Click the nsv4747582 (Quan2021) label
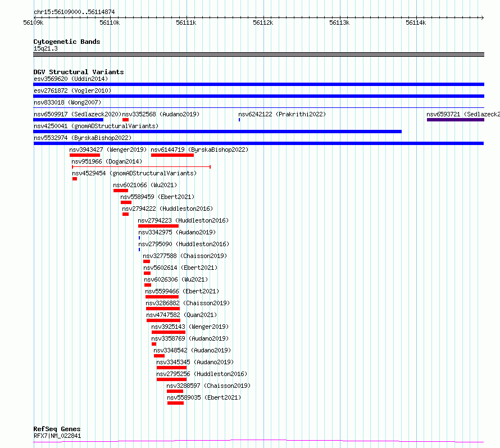The height and width of the screenshot is (448, 500). 181,315
